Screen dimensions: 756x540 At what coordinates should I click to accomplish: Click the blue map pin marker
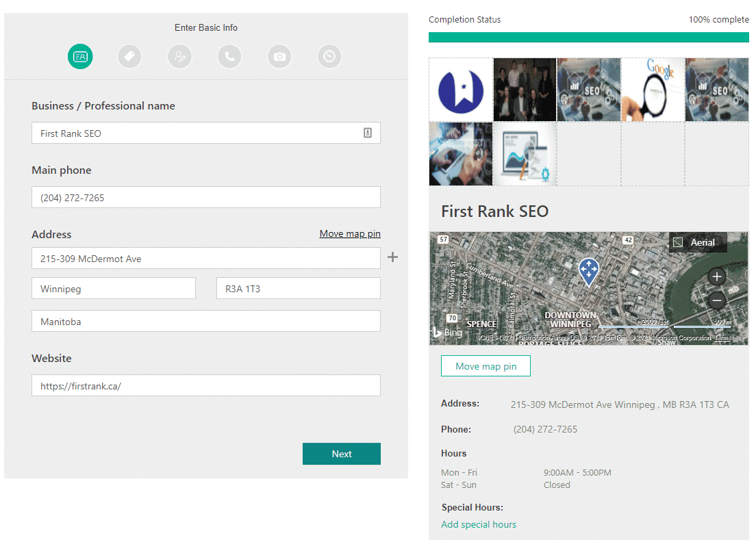click(588, 271)
